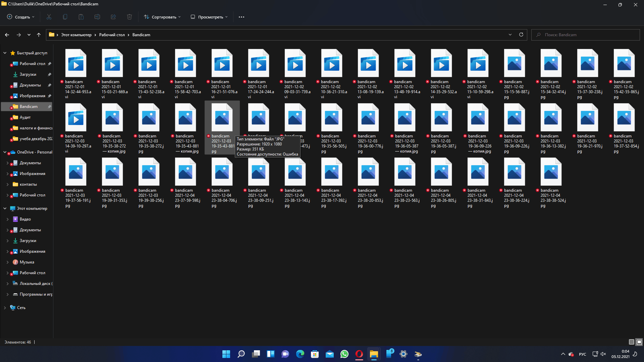This screenshot has height=362, width=644.
Task: Click Рабочий стол in address breadcrumb
Action: tap(112, 35)
